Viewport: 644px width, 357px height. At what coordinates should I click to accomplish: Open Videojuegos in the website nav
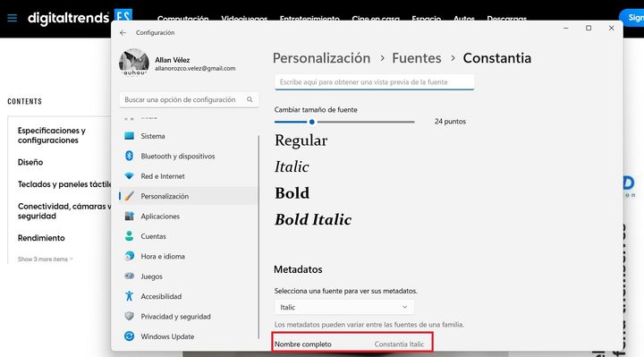tap(244, 19)
